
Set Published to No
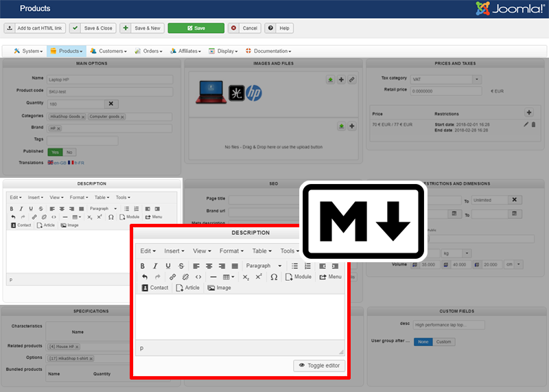click(x=69, y=152)
